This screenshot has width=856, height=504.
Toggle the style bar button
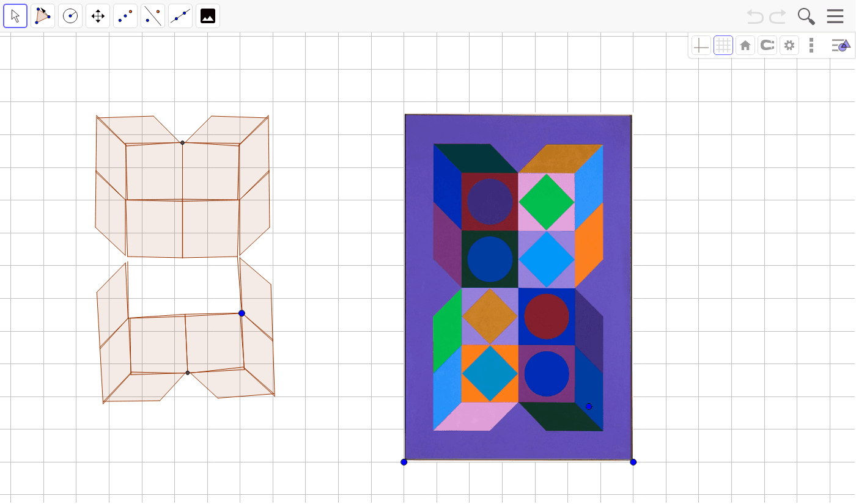click(841, 45)
